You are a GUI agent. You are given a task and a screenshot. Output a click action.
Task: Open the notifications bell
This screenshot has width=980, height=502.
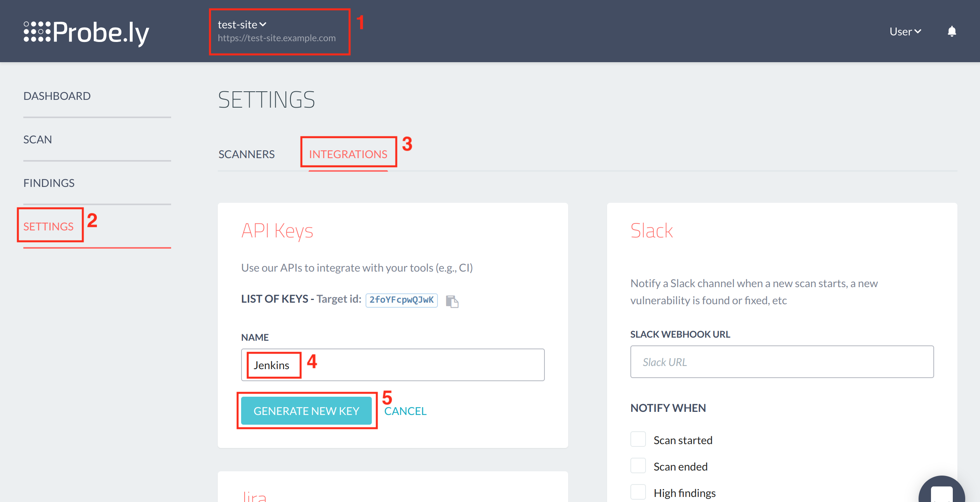952,31
